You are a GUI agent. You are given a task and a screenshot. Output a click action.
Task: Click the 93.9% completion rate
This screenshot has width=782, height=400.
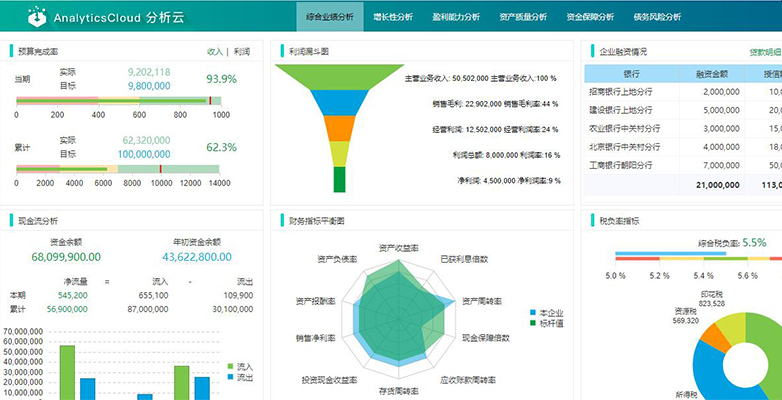tap(221, 79)
